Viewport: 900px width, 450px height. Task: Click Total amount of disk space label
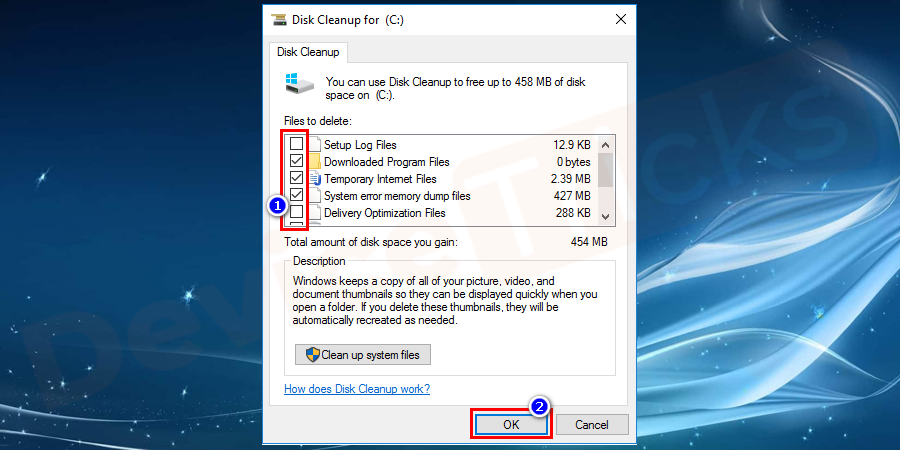(x=371, y=242)
